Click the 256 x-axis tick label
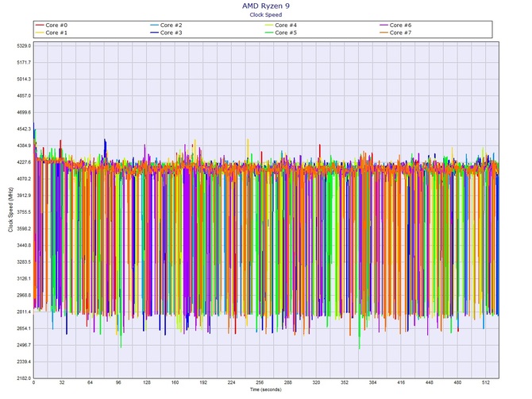 point(260,382)
